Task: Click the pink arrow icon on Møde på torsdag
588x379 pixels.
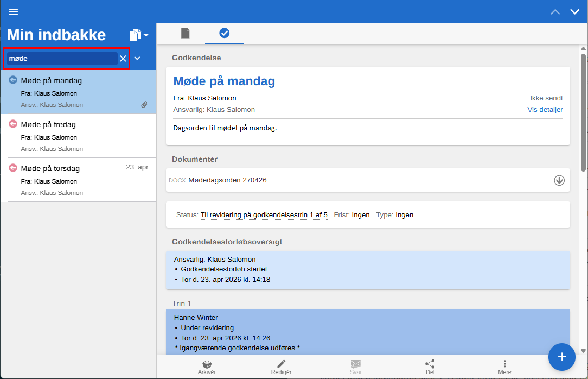Action: point(13,168)
